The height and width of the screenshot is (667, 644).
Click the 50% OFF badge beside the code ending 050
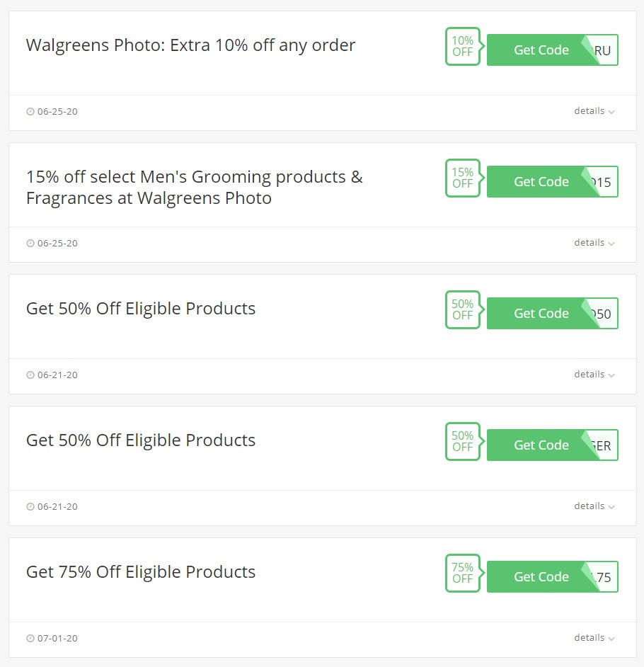tap(462, 310)
